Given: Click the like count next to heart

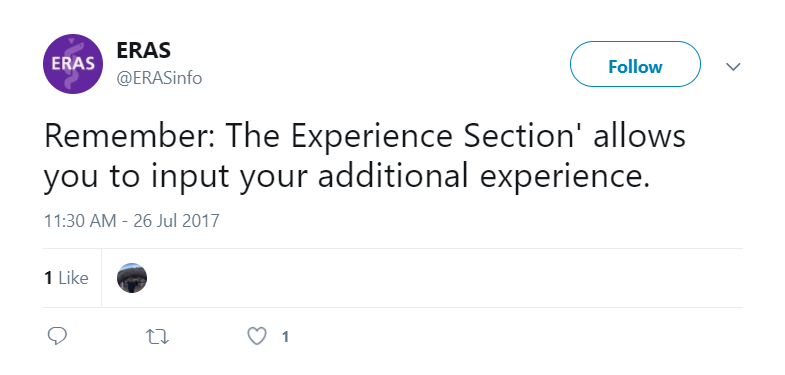Looking at the screenshot, I should pyautogui.click(x=285, y=337).
